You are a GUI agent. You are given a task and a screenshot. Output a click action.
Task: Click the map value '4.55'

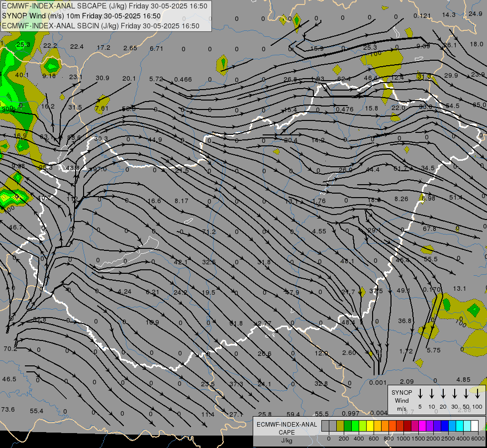319,231
